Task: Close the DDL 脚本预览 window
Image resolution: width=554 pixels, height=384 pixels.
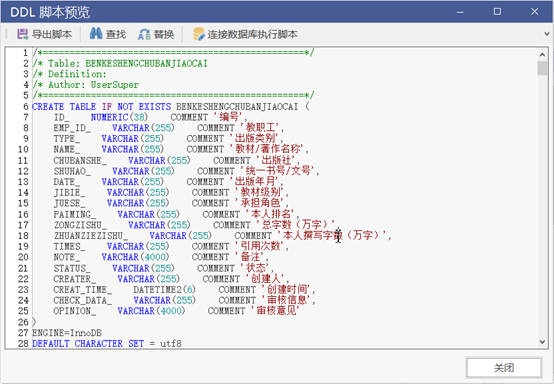Action: (x=535, y=12)
